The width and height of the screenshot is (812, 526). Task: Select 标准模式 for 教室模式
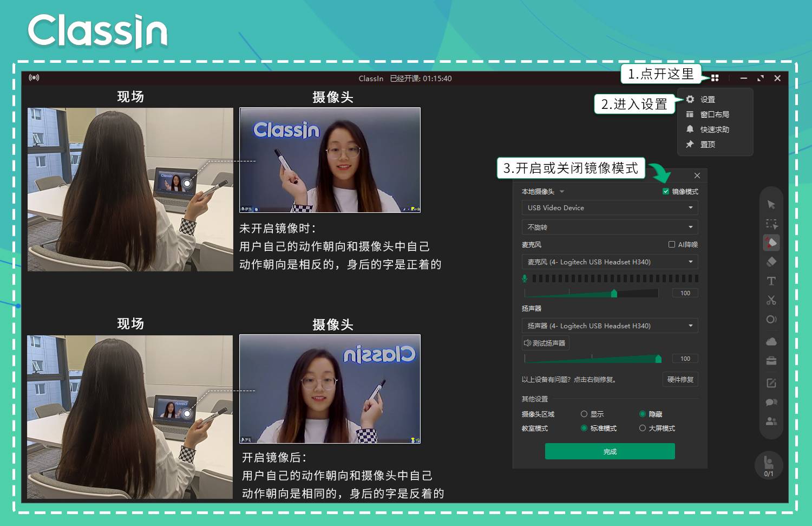pos(584,428)
